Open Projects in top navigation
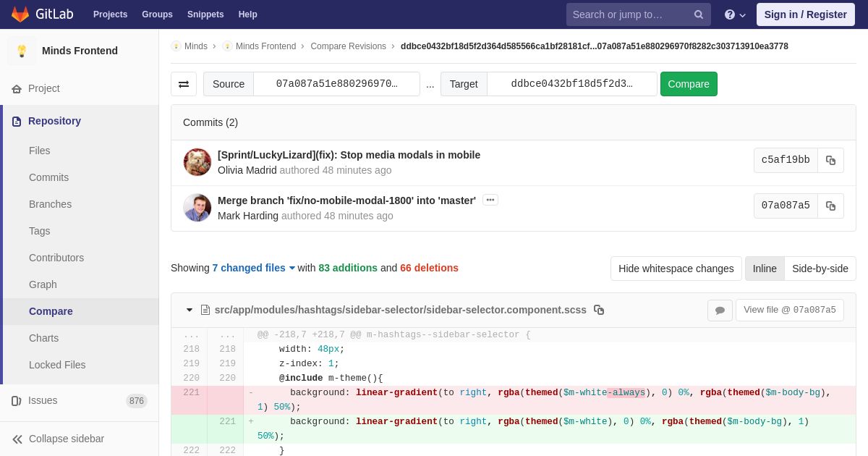This screenshot has width=868, height=456. pos(110,14)
